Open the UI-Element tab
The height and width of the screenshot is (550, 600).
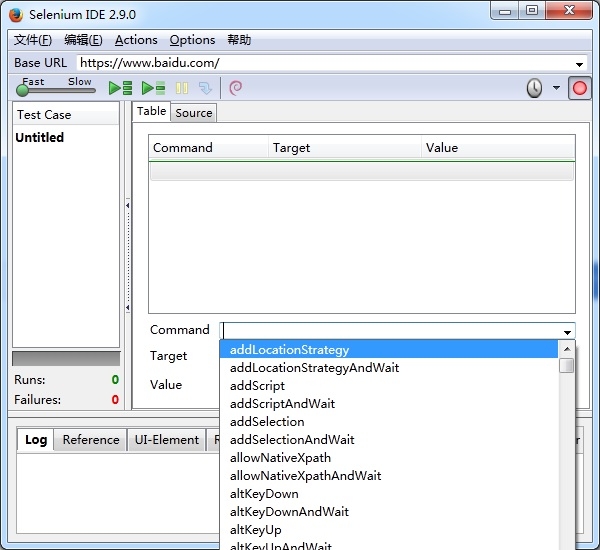click(x=166, y=440)
